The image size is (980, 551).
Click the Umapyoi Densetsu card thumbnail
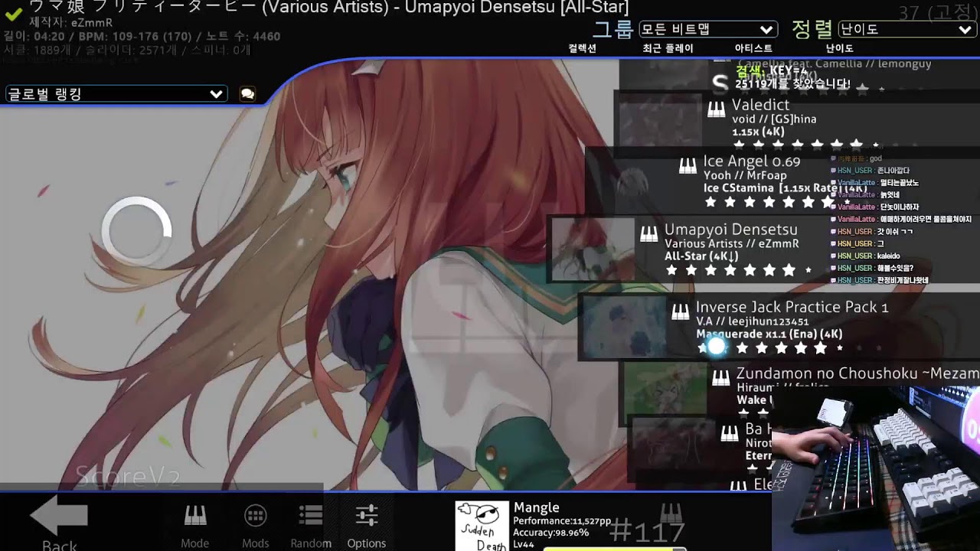tap(593, 249)
